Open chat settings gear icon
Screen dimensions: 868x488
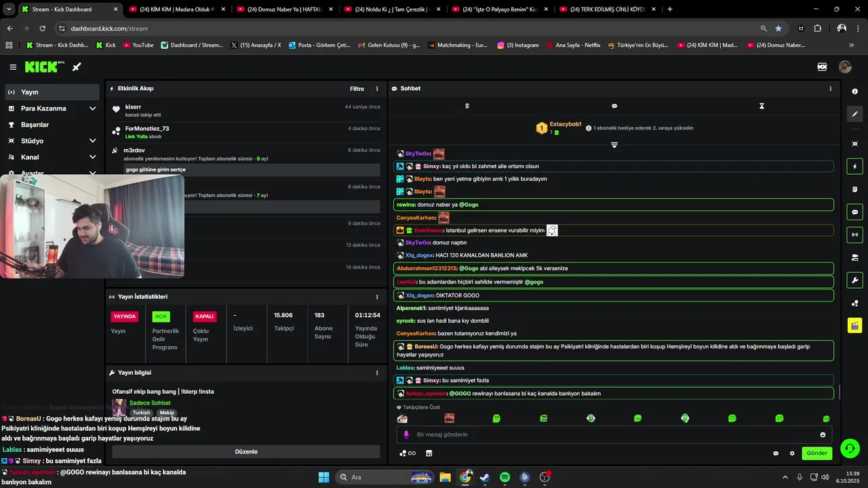[x=792, y=453]
